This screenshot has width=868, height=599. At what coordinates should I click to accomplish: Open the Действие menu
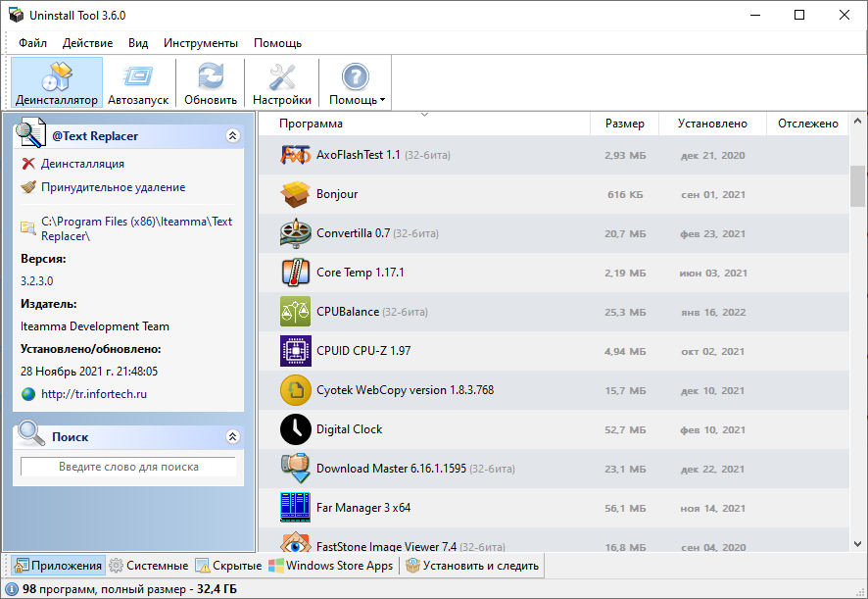[87, 43]
